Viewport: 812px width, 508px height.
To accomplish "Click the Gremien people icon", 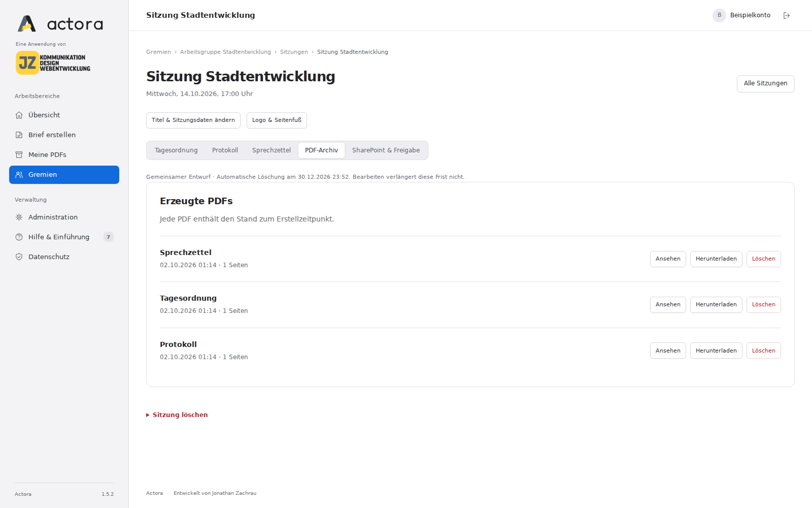I will click(x=19, y=175).
